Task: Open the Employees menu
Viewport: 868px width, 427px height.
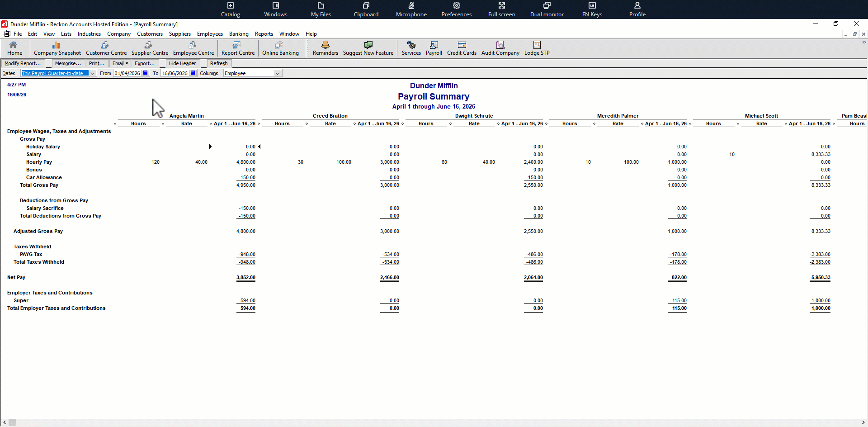Action: 210,34
